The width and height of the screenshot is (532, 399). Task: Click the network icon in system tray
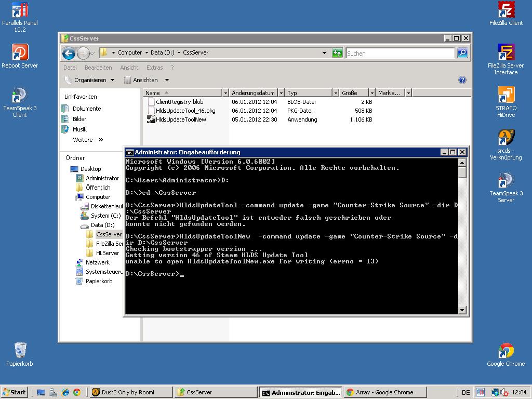point(495,393)
